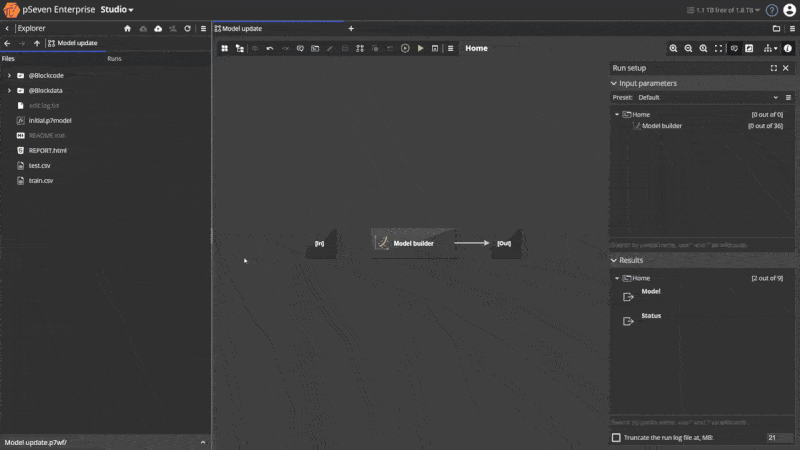Toggle the link visibility eye-check button
This screenshot has height=450, width=800.
[734, 48]
